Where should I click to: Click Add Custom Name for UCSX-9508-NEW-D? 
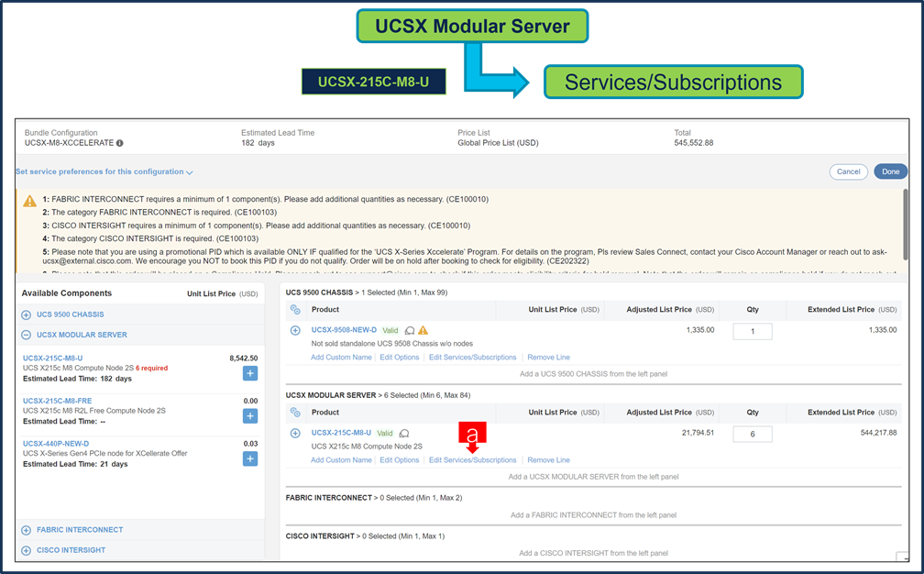click(x=341, y=357)
